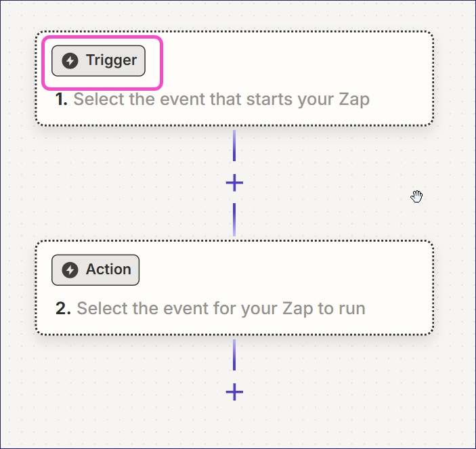Open the Trigger badge button
The height and width of the screenshot is (449, 476).
tap(99, 61)
